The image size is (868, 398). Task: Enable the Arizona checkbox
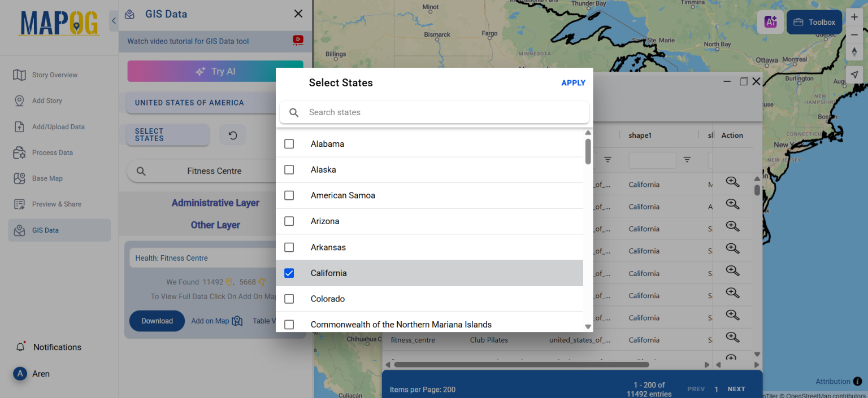pyautogui.click(x=289, y=221)
